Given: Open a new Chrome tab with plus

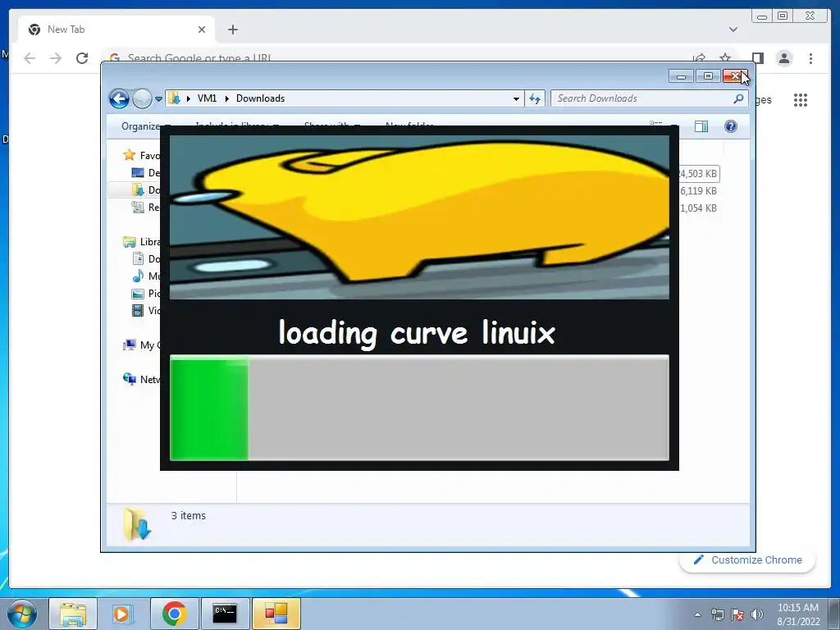Looking at the screenshot, I should [232, 30].
